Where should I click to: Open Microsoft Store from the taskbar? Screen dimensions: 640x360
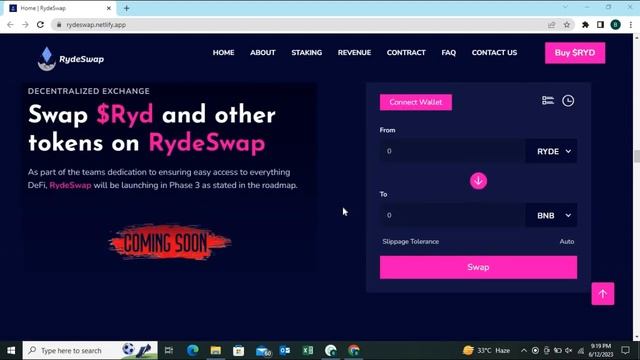click(238, 350)
